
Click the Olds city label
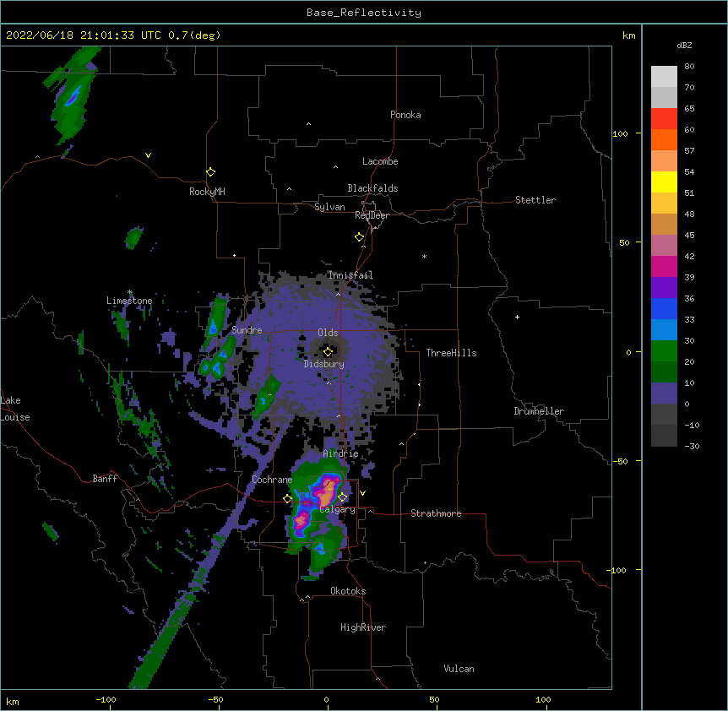328,333
